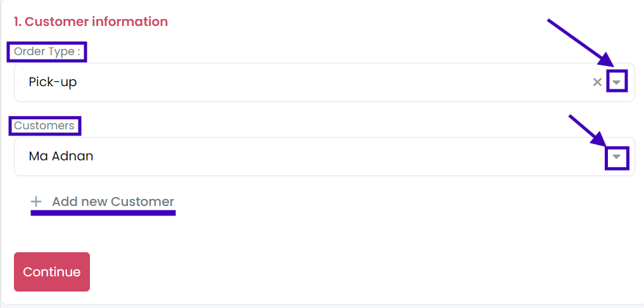
Task: Click the arrow annotation pointing at the Order Type caret
Action: [x=581, y=42]
